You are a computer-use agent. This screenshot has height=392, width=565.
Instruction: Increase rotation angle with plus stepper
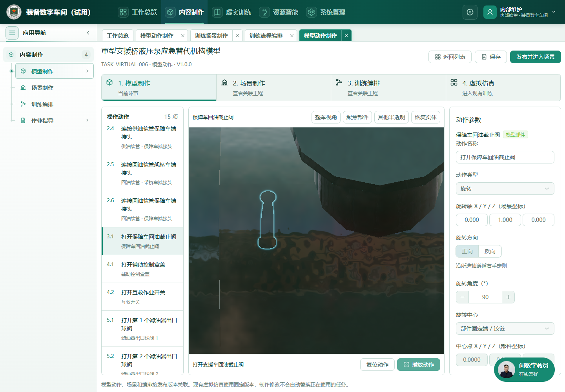pyautogui.click(x=508, y=297)
